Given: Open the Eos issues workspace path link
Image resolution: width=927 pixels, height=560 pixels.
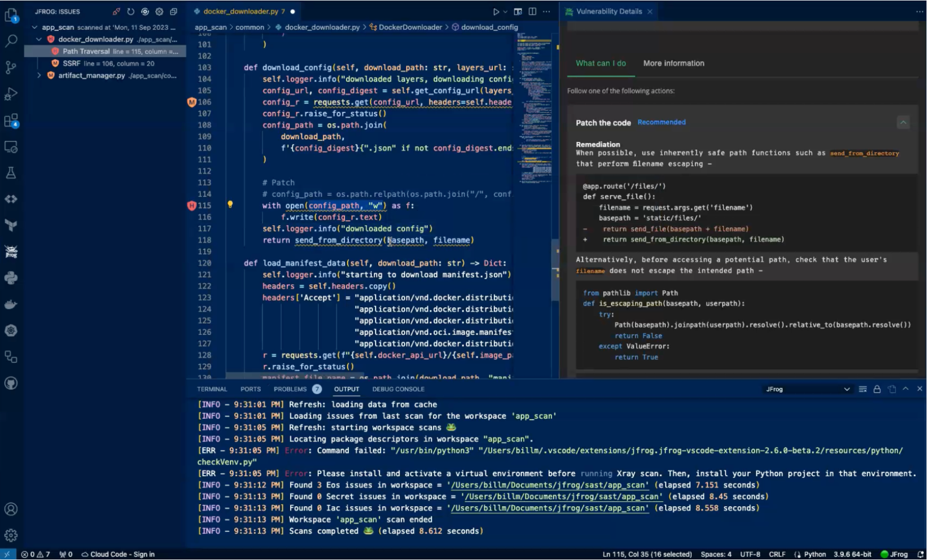Looking at the screenshot, I should (550, 485).
